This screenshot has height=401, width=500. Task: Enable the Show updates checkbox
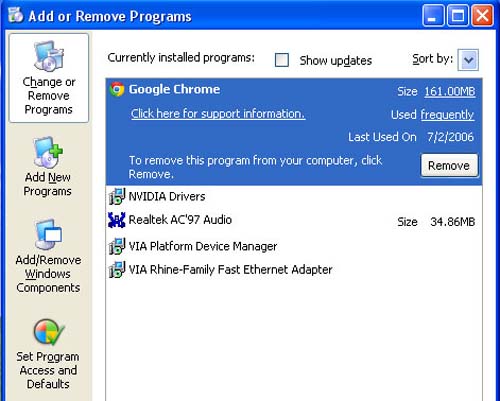282,60
